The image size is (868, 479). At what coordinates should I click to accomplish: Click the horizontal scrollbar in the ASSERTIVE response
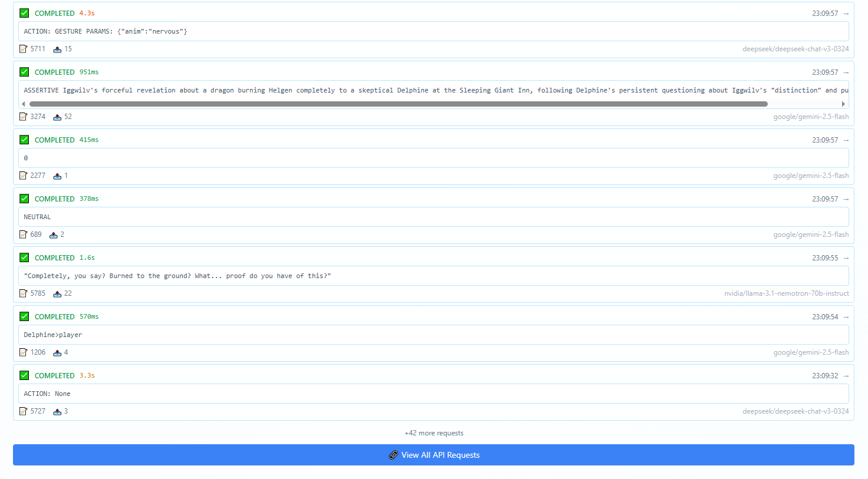pos(398,104)
